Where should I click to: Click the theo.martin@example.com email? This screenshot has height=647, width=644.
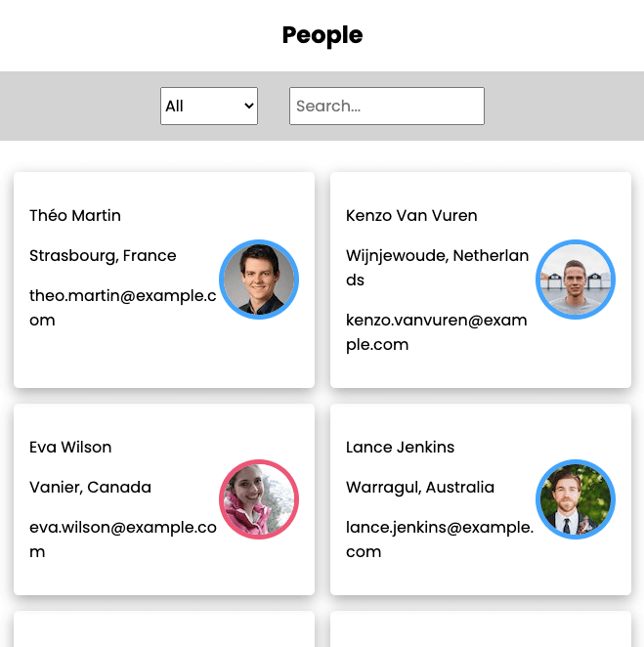coord(122,308)
